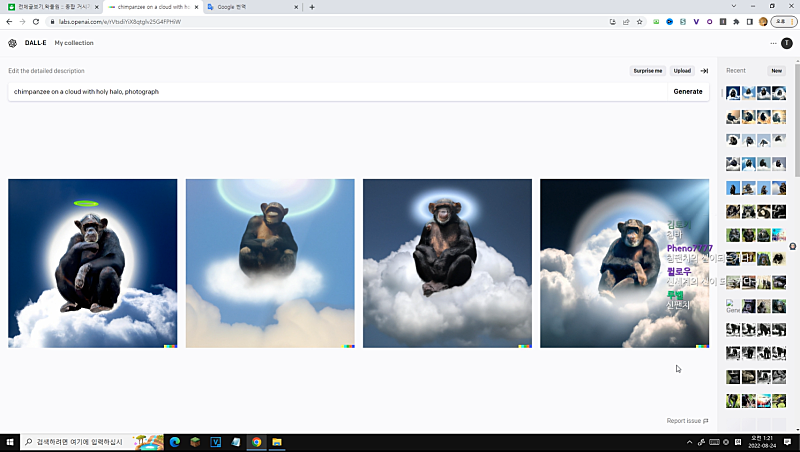The image size is (800, 452).
Task: Reload the page with refresh icon
Action: coord(36,22)
